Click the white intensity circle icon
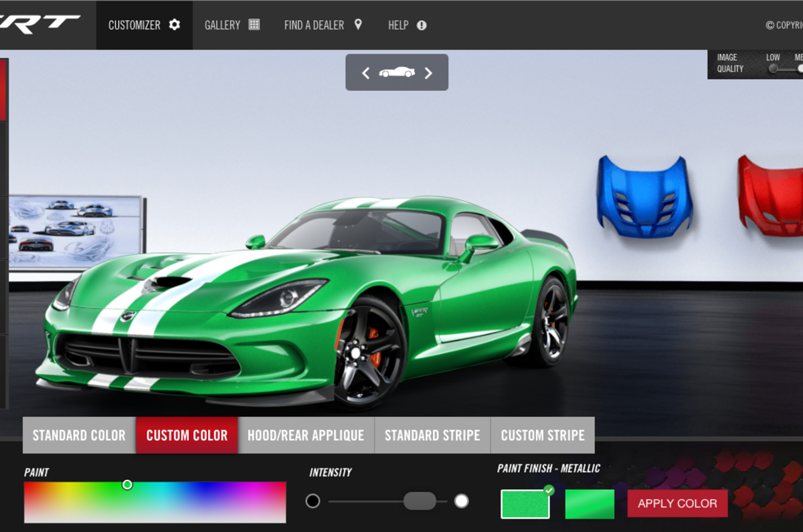The image size is (803, 532). click(x=461, y=501)
